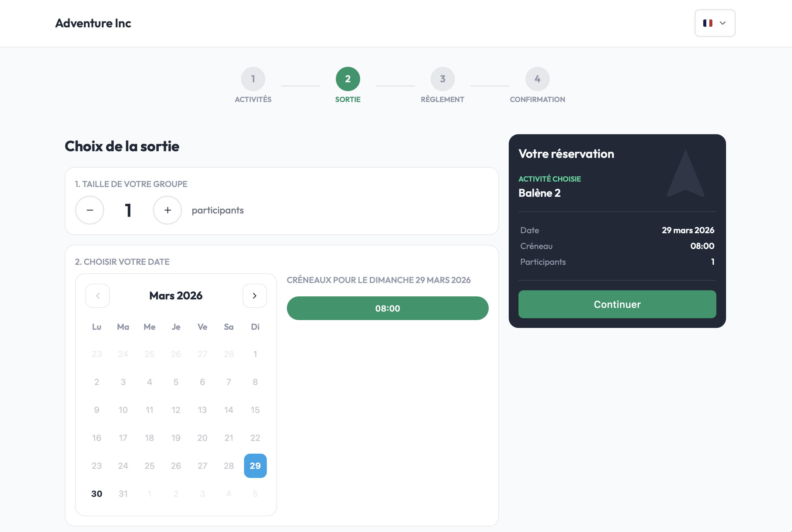Open the language selector dropdown
792x532 pixels.
coord(715,23)
